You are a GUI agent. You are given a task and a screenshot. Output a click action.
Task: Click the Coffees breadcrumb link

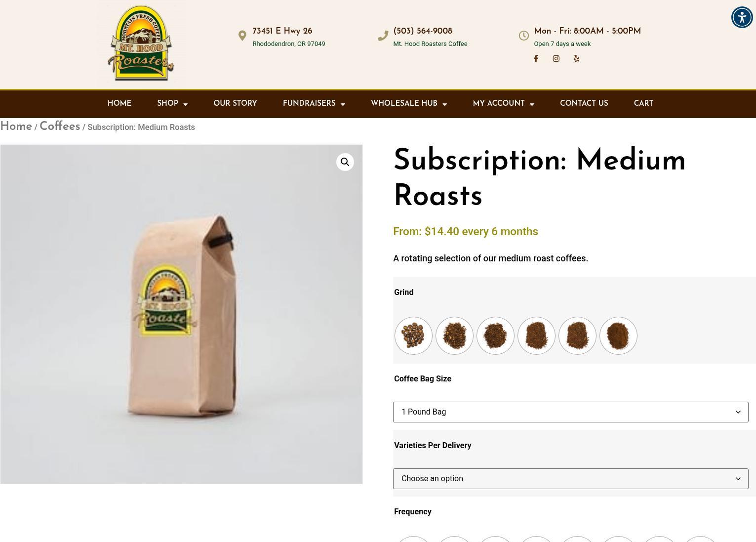60,126
